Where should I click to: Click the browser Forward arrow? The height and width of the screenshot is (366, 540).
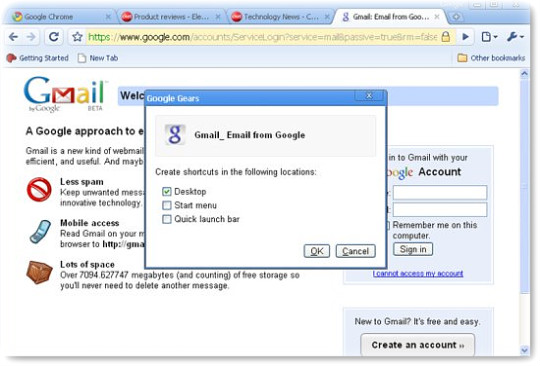point(31,36)
